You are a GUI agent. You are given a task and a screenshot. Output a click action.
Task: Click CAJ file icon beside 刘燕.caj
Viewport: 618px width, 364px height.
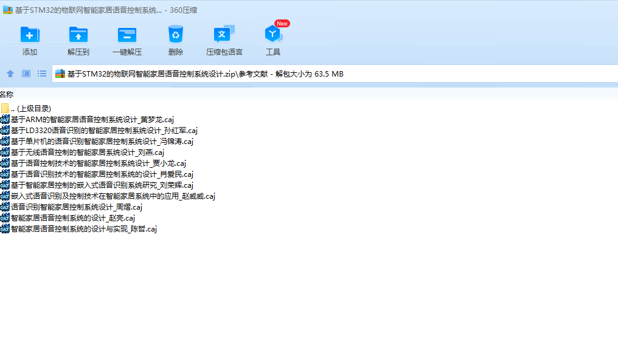[5, 153]
